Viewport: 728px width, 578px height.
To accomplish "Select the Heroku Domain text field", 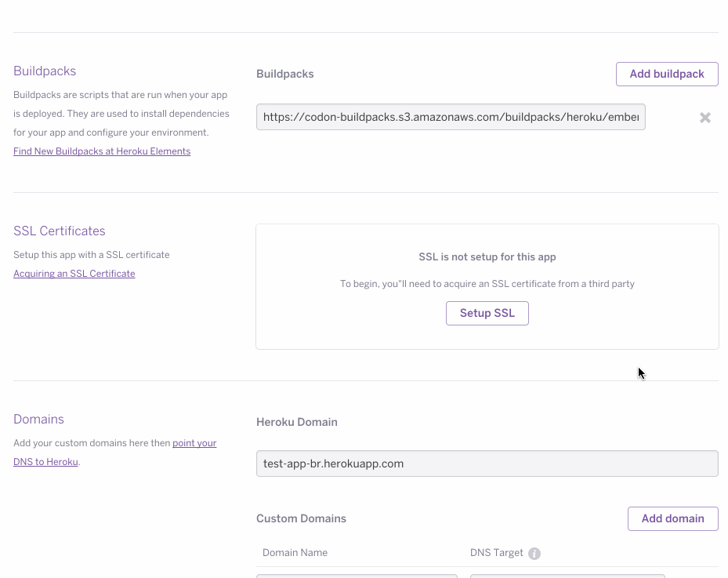I will (x=487, y=463).
